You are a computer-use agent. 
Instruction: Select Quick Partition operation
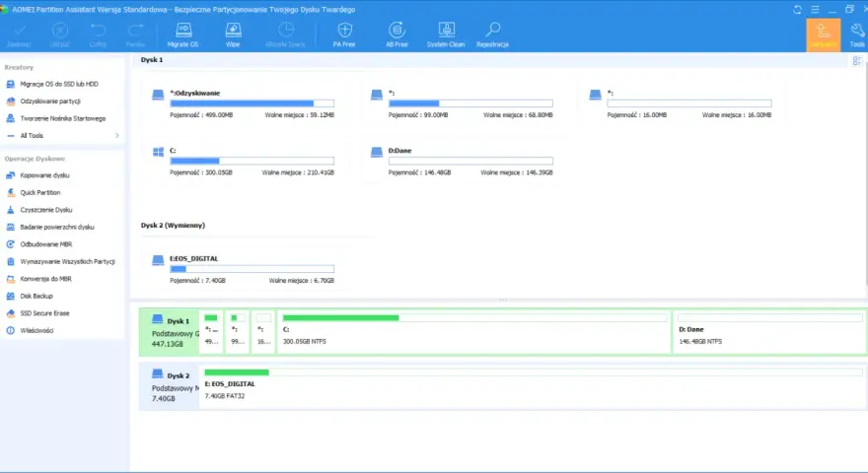40,192
